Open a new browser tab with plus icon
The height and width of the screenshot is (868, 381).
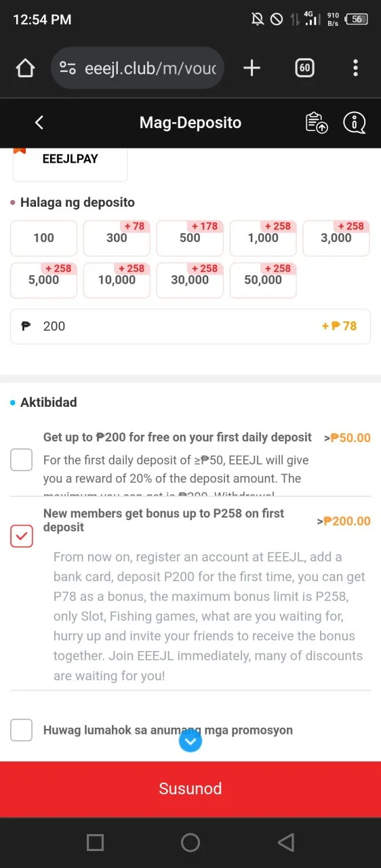252,68
